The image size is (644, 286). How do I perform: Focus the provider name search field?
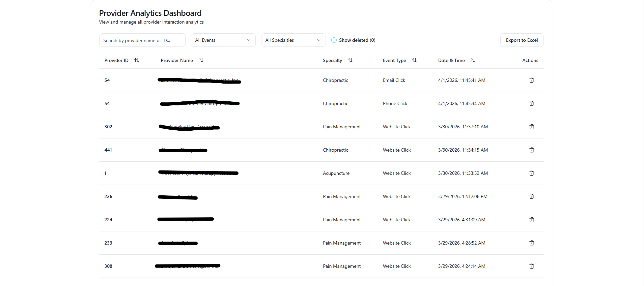(142, 40)
